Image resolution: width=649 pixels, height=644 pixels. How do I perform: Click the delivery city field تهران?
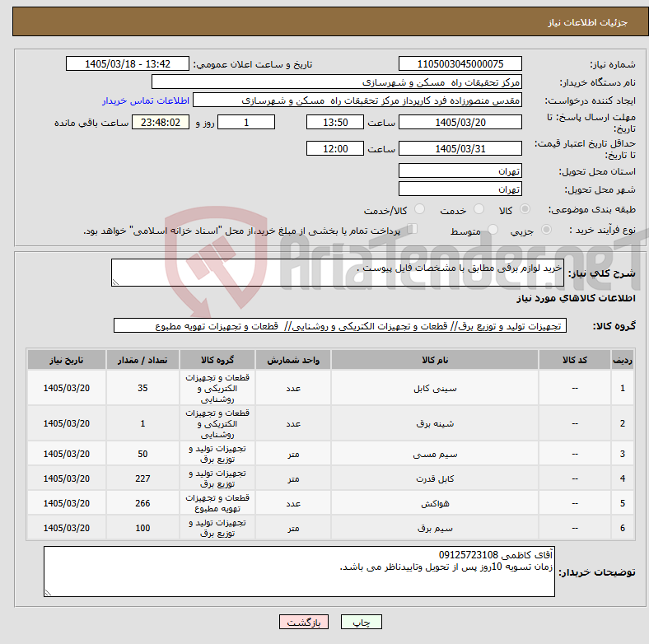click(460, 189)
